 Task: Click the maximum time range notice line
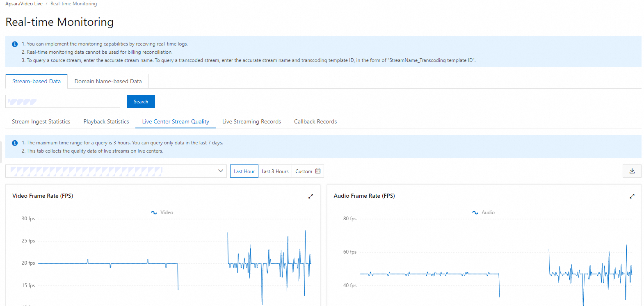pyautogui.click(x=122, y=143)
